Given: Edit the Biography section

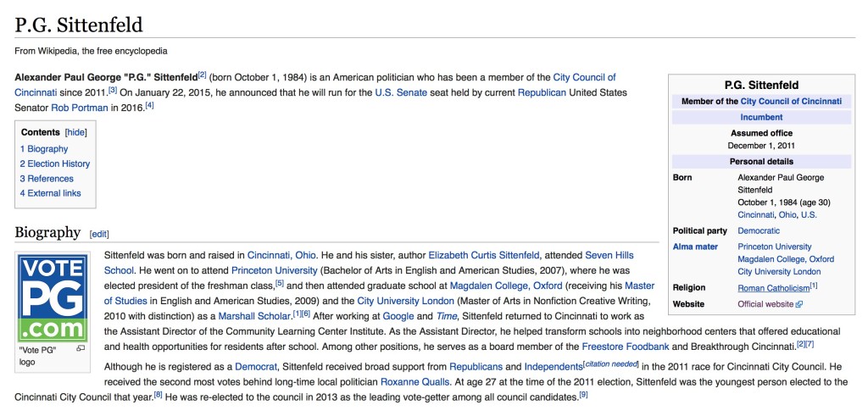Looking at the screenshot, I should [x=99, y=234].
